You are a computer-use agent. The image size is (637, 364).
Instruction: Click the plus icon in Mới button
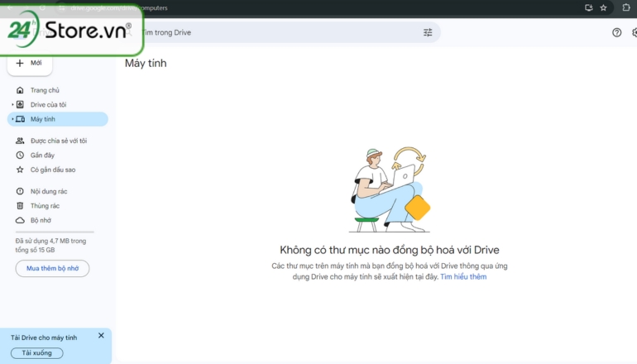tap(20, 63)
